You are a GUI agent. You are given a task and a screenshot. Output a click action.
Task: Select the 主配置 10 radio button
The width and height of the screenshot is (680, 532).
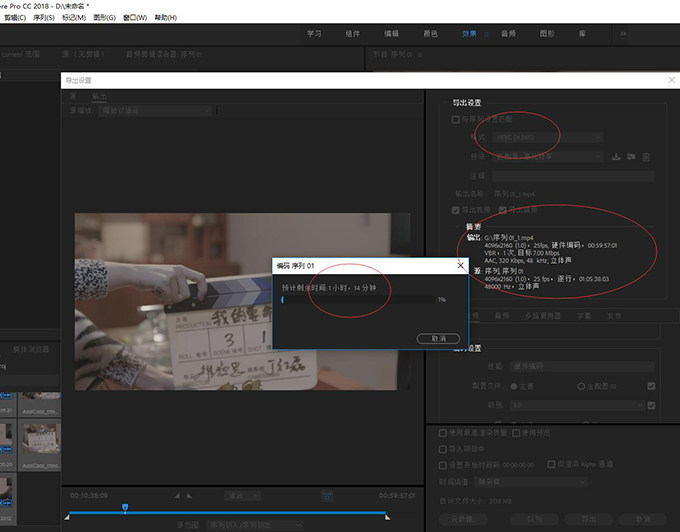[x=581, y=386]
